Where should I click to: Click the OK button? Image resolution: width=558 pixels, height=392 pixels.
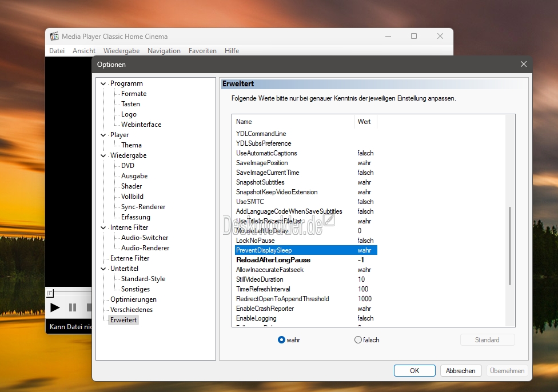414,371
